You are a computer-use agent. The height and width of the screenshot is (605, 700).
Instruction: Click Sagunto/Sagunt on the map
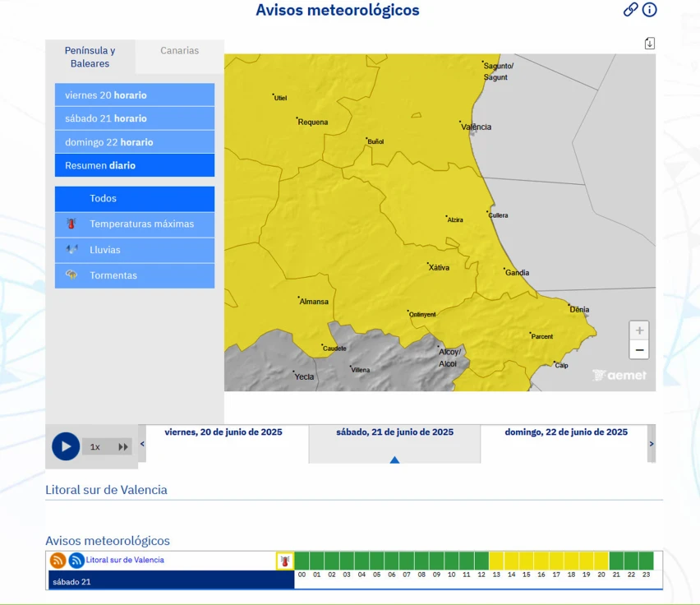tap(498, 72)
